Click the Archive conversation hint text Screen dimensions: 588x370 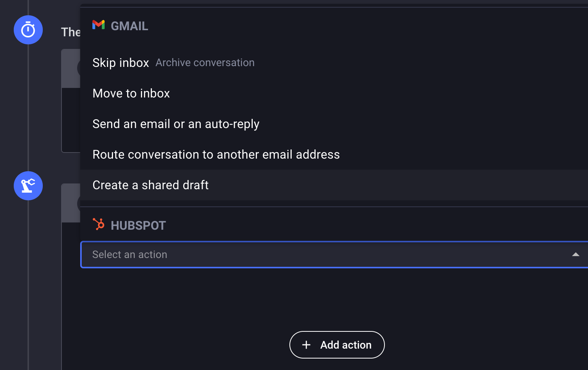click(x=205, y=63)
